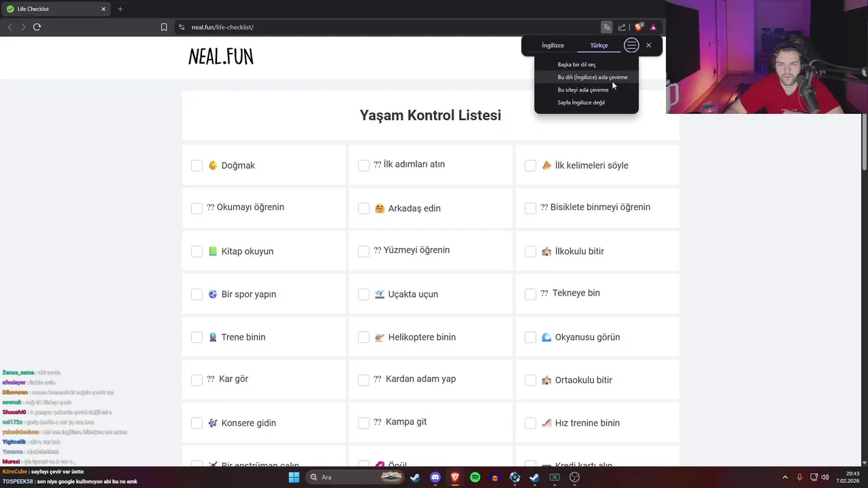868x488 pixels.
Task: Open Spotify from the taskbar
Action: 475,477
